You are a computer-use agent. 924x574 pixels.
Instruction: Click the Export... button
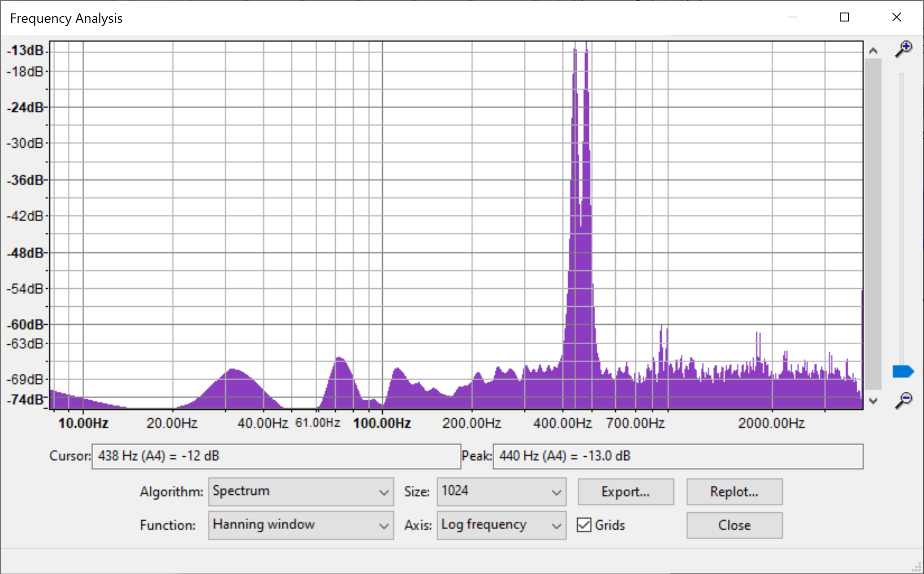click(626, 492)
